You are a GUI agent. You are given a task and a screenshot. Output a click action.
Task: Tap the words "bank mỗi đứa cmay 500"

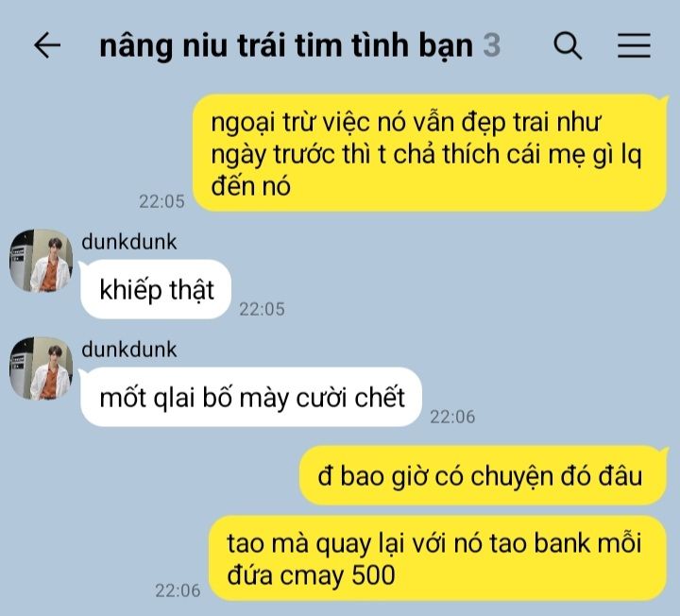434,559
